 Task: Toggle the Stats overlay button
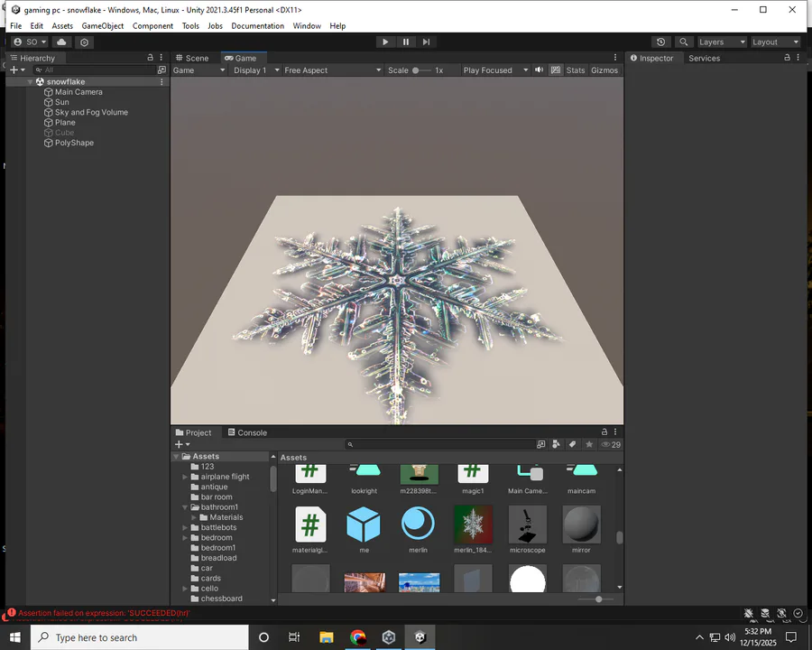[576, 70]
